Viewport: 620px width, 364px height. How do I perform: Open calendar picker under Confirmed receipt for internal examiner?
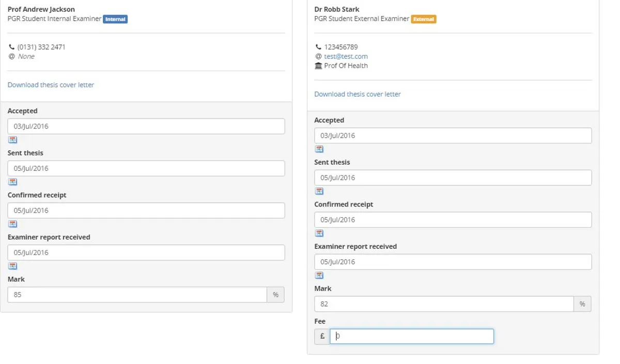(12, 224)
